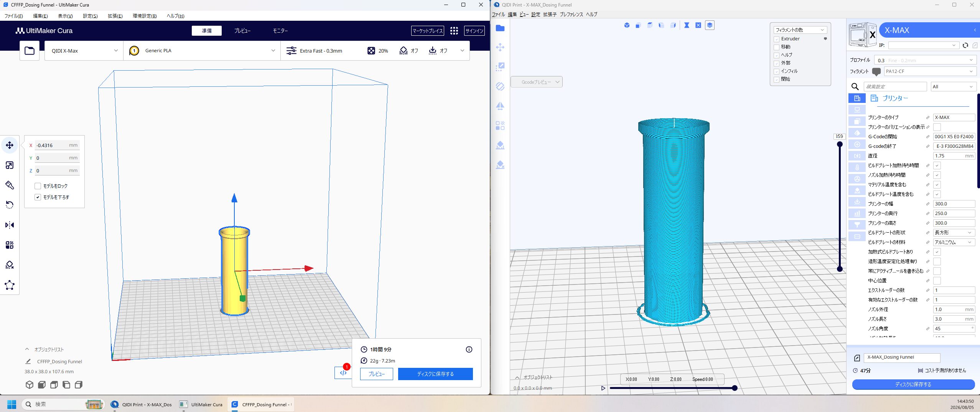The image size is (980, 412).
Task: Click ディスクに保存する button in QIDI Print
Action: pos(913,384)
